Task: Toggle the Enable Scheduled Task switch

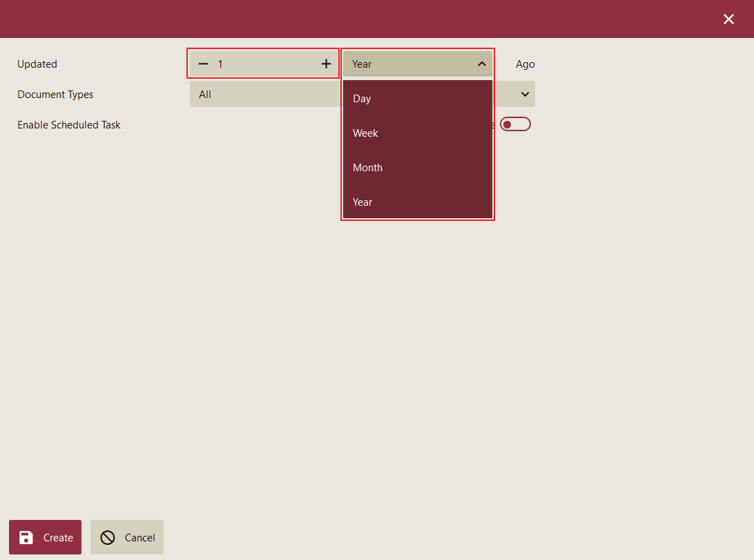Action: point(515,124)
